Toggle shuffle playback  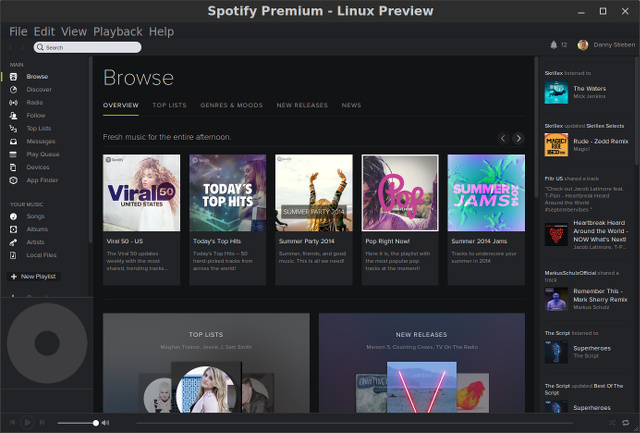612,423
